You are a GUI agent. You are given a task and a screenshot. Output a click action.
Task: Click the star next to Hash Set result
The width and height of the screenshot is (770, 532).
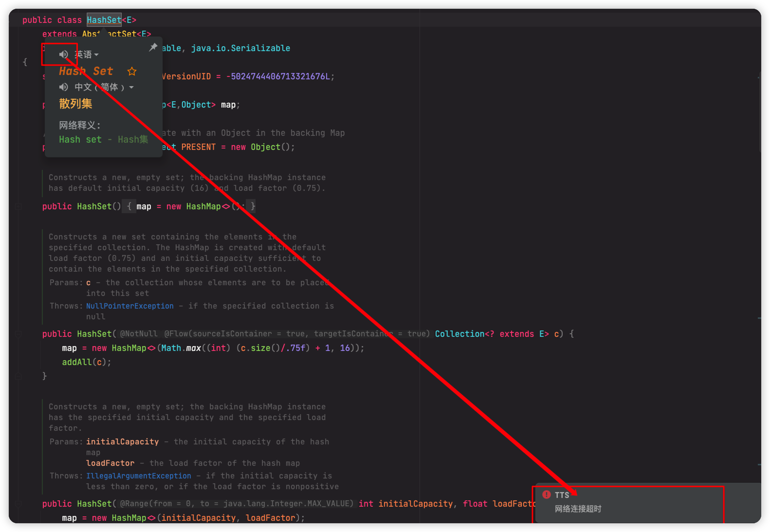[132, 71]
